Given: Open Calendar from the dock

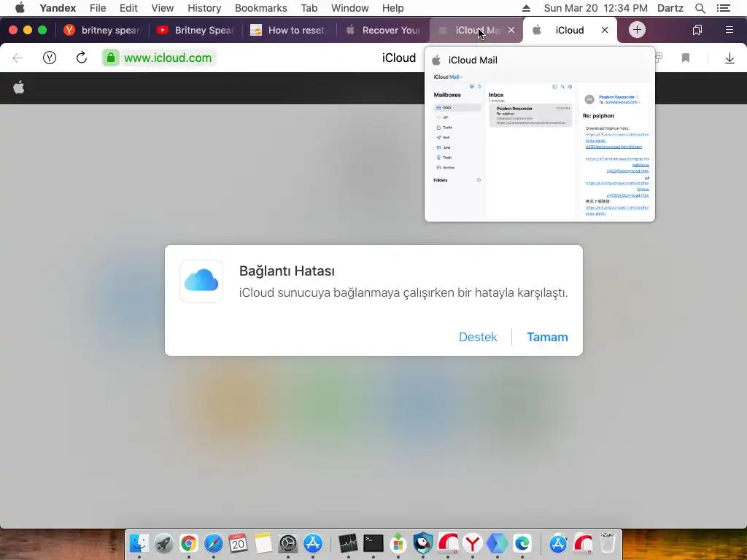Looking at the screenshot, I should (x=239, y=543).
